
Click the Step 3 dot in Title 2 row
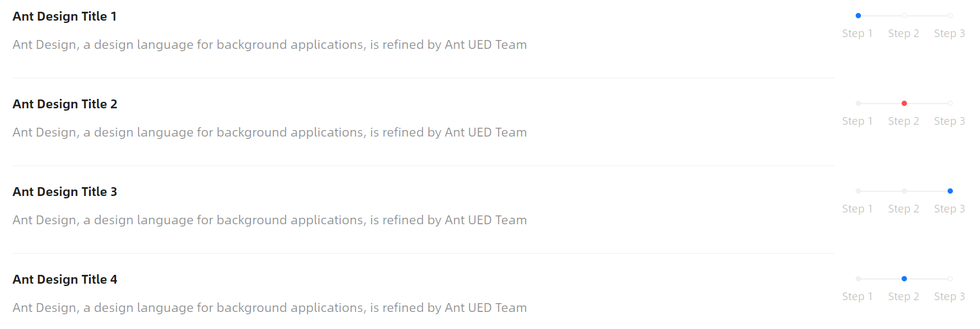coord(950,104)
